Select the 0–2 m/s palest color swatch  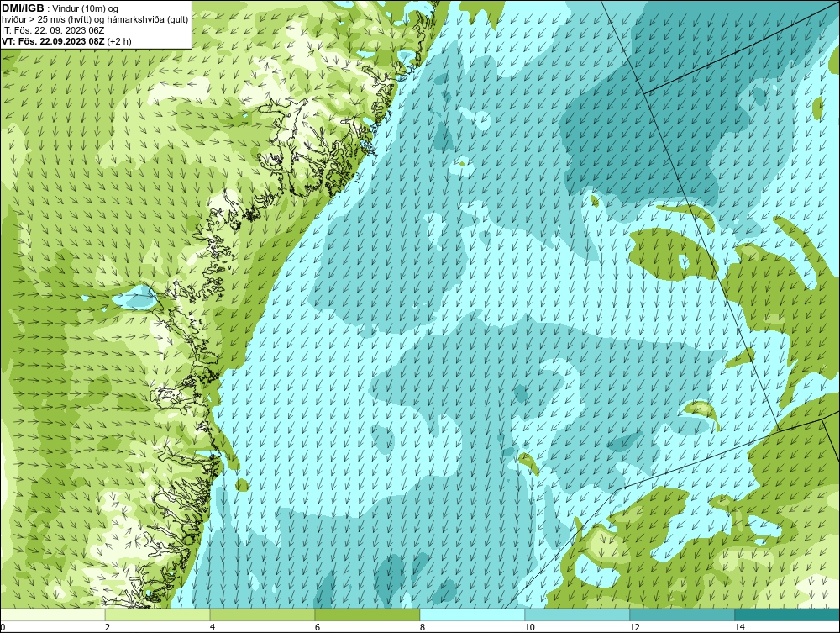click(x=52, y=615)
